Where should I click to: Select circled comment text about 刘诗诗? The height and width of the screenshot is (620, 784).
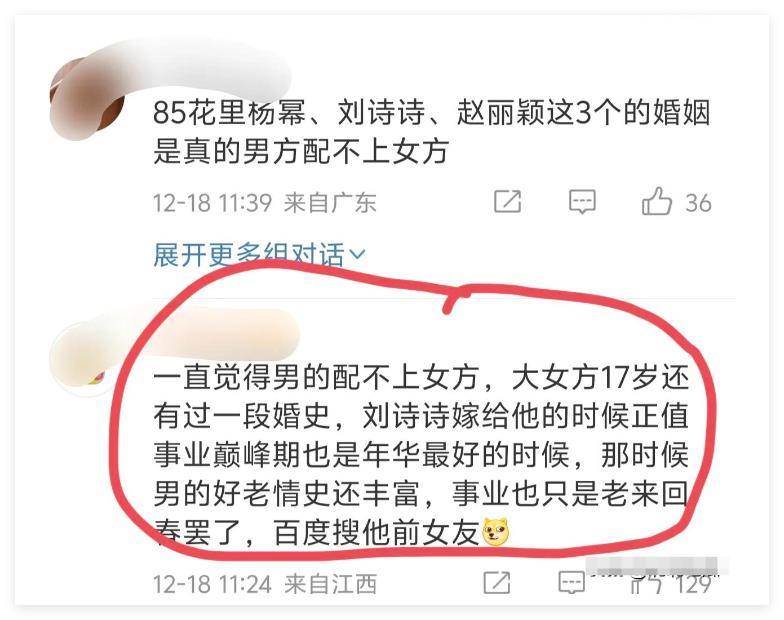tap(421, 455)
